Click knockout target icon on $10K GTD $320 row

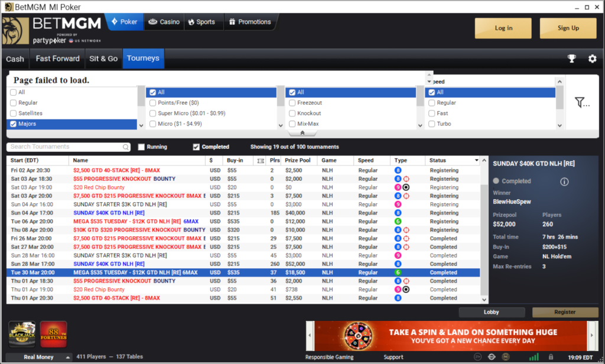coord(406,230)
